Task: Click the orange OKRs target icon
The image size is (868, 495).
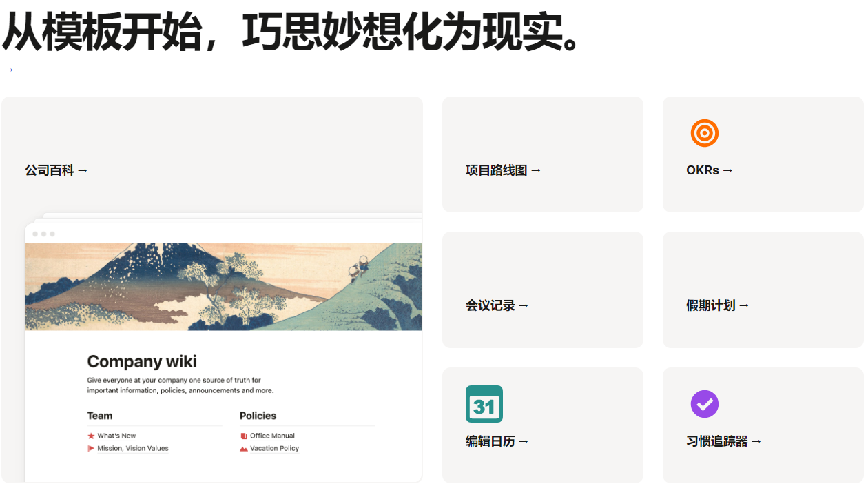Action: coord(704,133)
